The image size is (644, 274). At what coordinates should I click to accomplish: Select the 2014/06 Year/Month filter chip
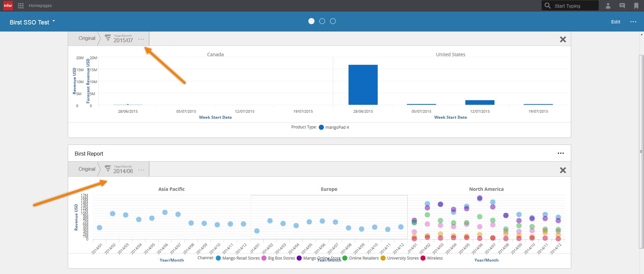point(123,169)
